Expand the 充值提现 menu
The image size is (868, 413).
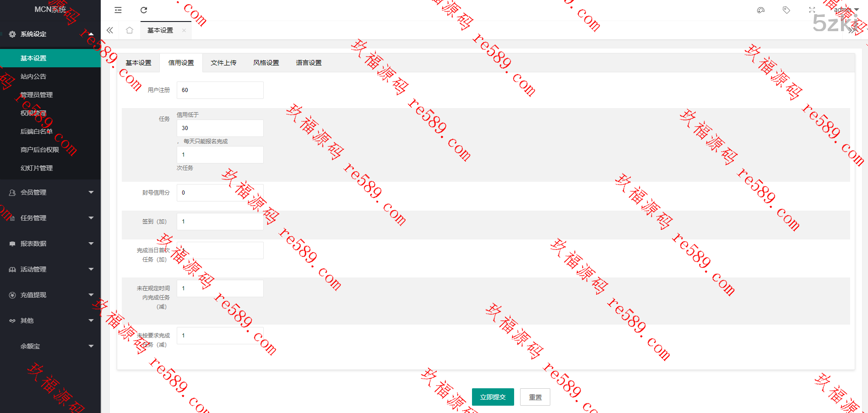[x=50, y=295]
